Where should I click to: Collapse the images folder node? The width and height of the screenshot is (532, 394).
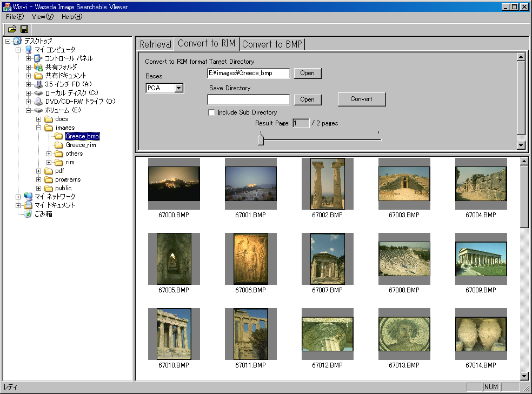coord(39,128)
